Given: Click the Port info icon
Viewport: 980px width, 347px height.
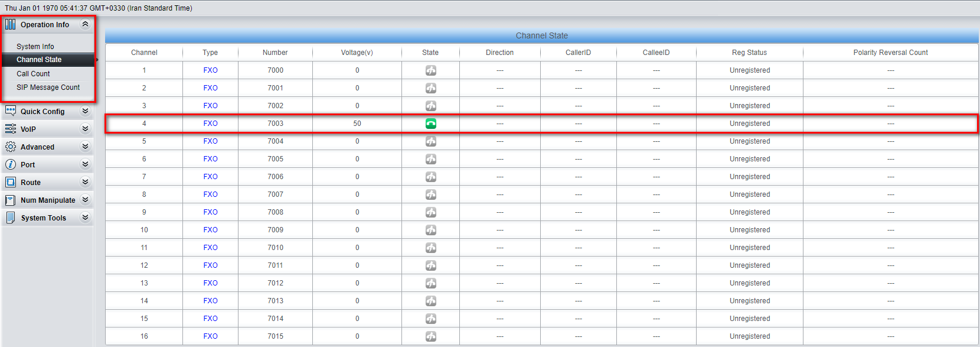Looking at the screenshot, I should [10, 164].
